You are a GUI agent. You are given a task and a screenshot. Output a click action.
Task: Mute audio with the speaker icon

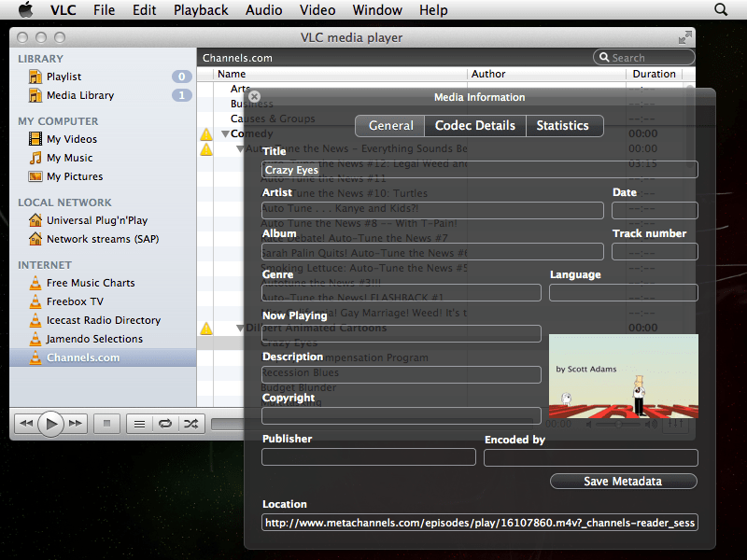(589, 424)
